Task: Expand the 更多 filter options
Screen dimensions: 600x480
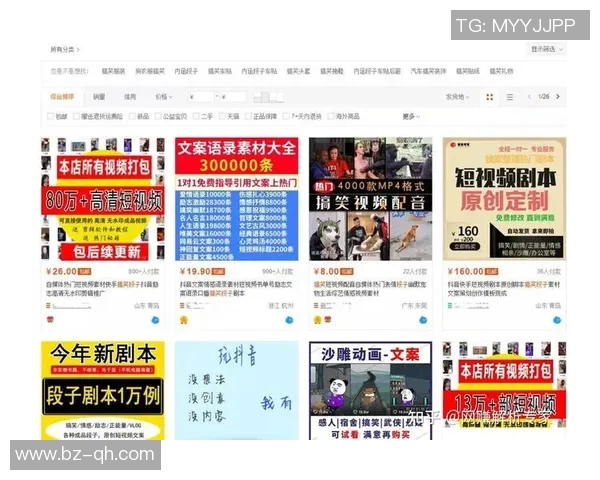Action: 411,116
